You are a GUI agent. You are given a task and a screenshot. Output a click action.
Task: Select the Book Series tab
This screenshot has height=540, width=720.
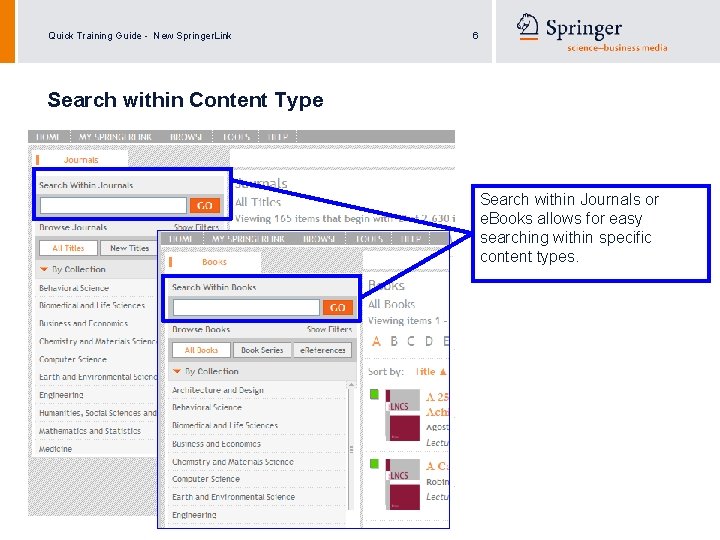point(262,350)
